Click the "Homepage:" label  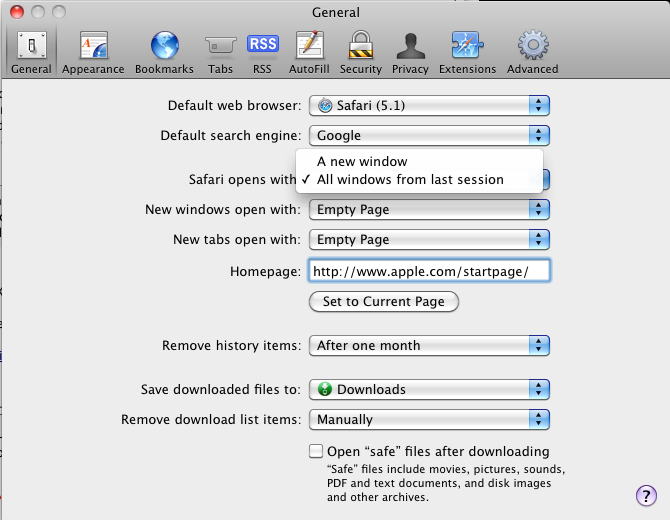pos(265,272)
